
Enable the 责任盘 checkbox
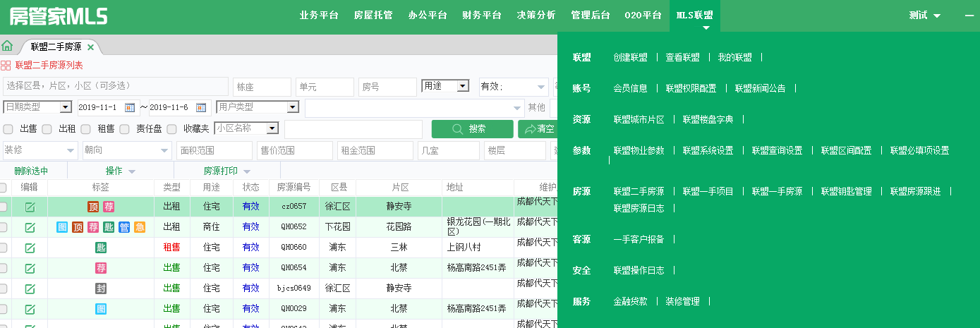124,129
